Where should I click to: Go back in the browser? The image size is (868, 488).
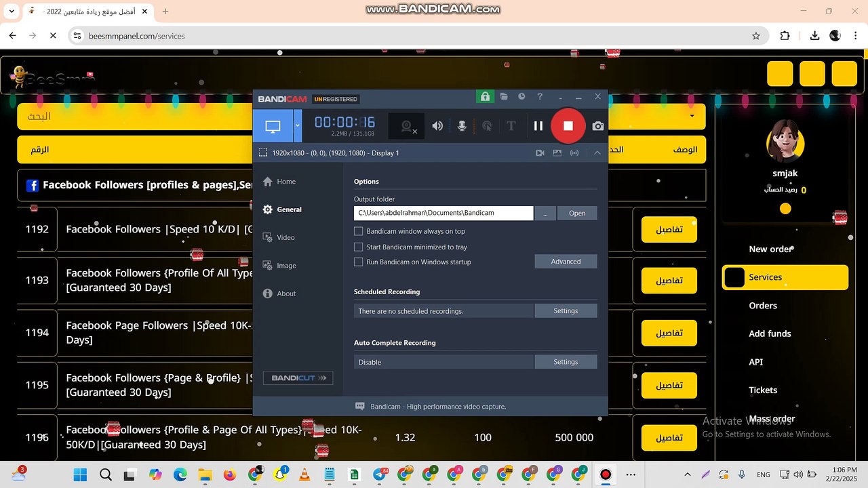click(x=12, y=36)
